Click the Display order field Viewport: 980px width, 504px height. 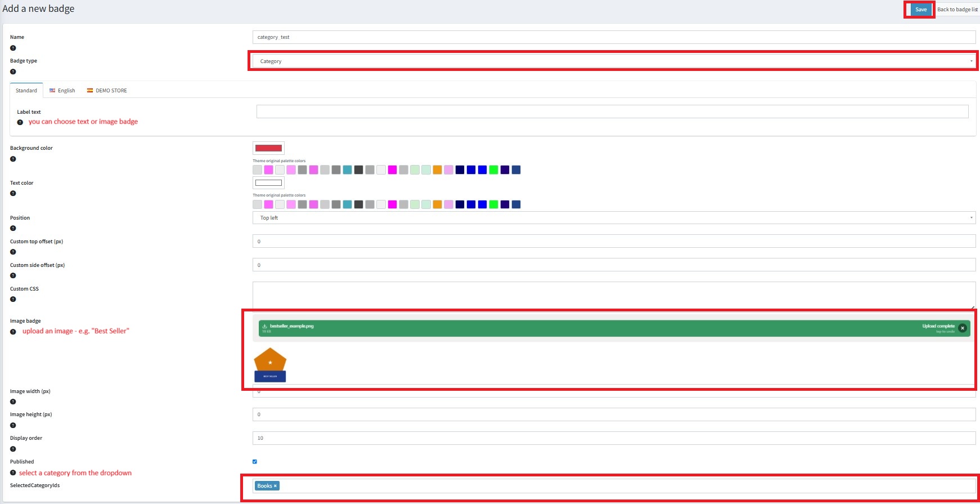coord(614,438)
